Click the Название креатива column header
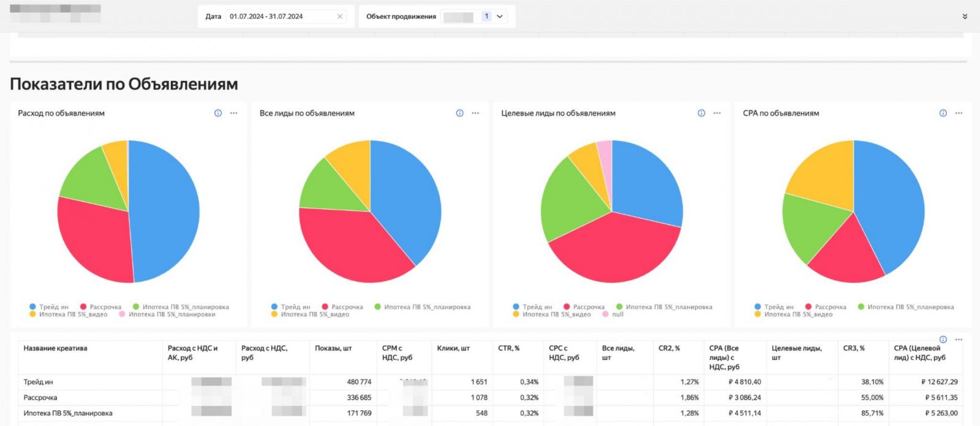Image resolution: width=980 pixels, height=426 pixels. coord(55,348)
